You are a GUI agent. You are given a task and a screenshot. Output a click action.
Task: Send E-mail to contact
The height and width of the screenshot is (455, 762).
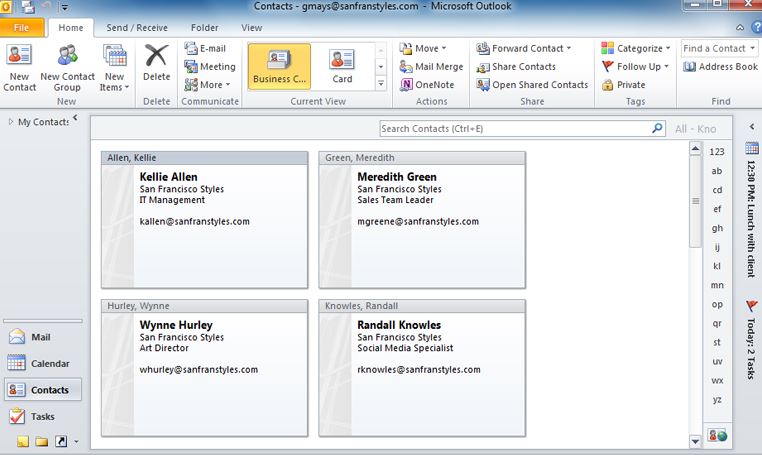point(205,48)
